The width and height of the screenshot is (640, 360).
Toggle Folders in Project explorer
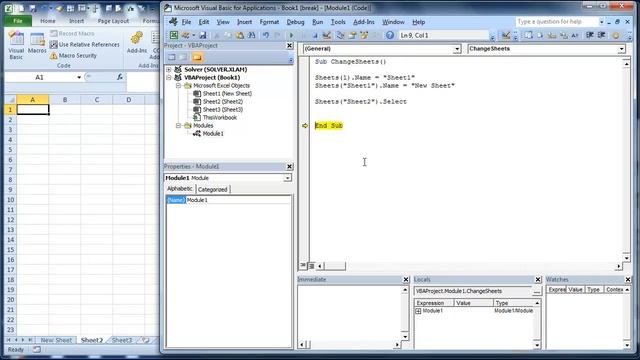(x=198, y=58)
